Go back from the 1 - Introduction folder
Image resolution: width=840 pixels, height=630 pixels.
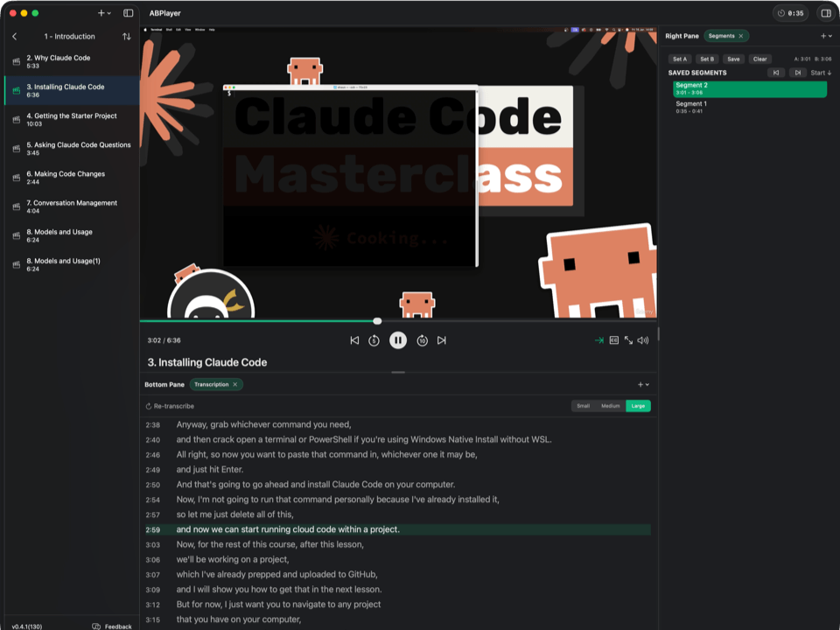(15, 37)
